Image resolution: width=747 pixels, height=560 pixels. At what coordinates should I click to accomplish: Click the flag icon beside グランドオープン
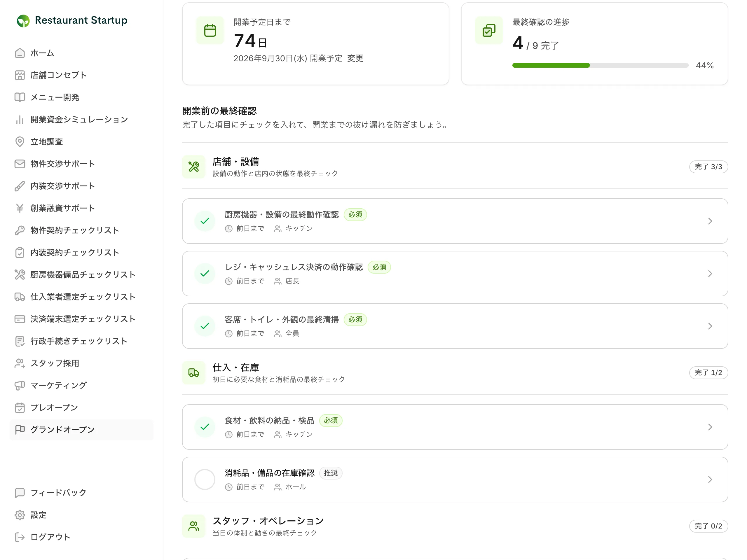coord(20,430)
